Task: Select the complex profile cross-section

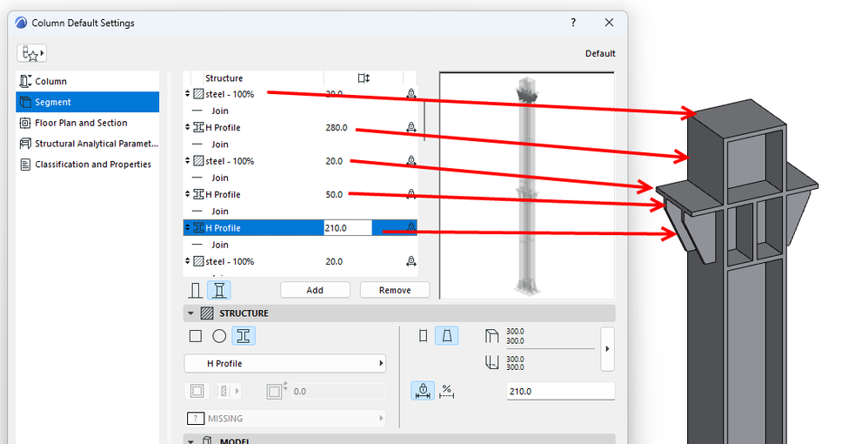Action: (x=244, y=336)
